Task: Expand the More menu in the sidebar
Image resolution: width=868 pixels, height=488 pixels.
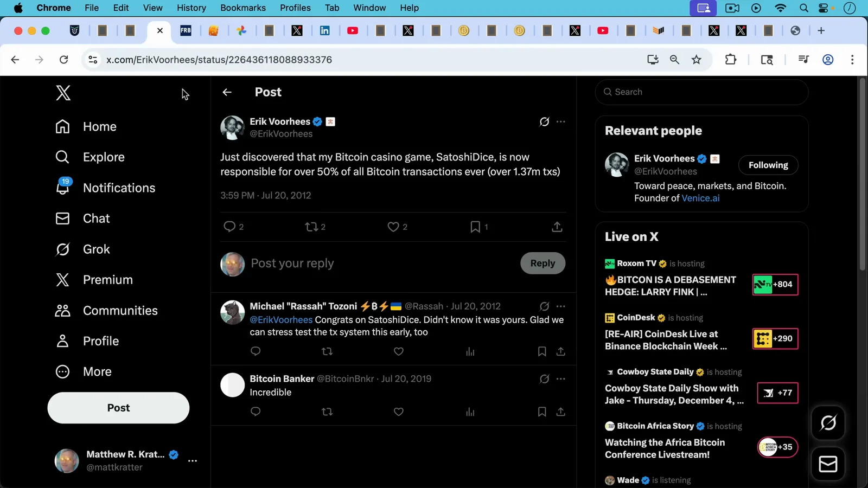Action: [84, 372]
